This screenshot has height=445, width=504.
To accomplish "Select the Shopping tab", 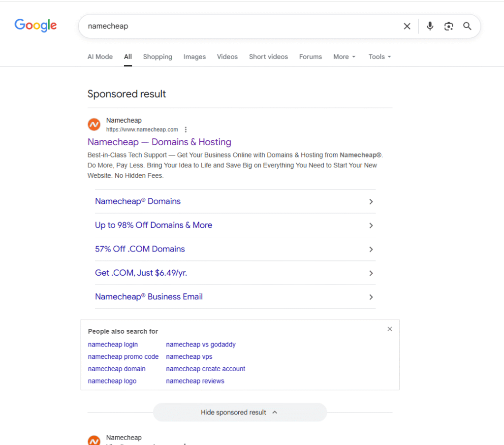I will (157, 57).
